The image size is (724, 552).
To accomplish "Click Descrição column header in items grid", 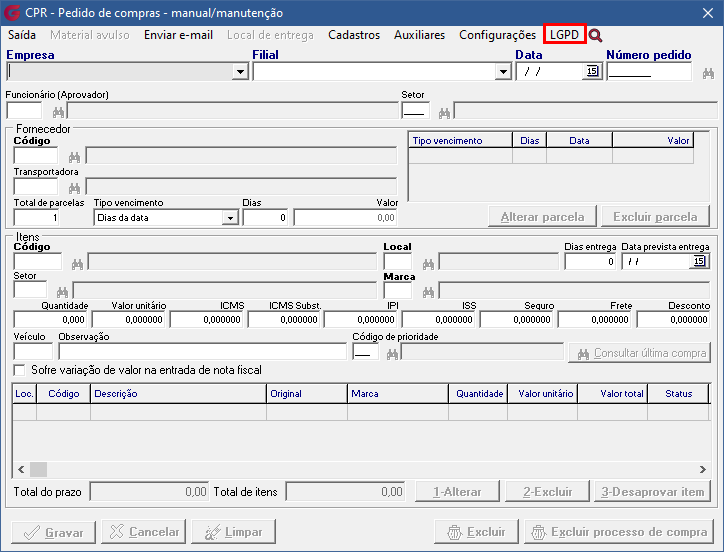I will (x=178, y=394).
